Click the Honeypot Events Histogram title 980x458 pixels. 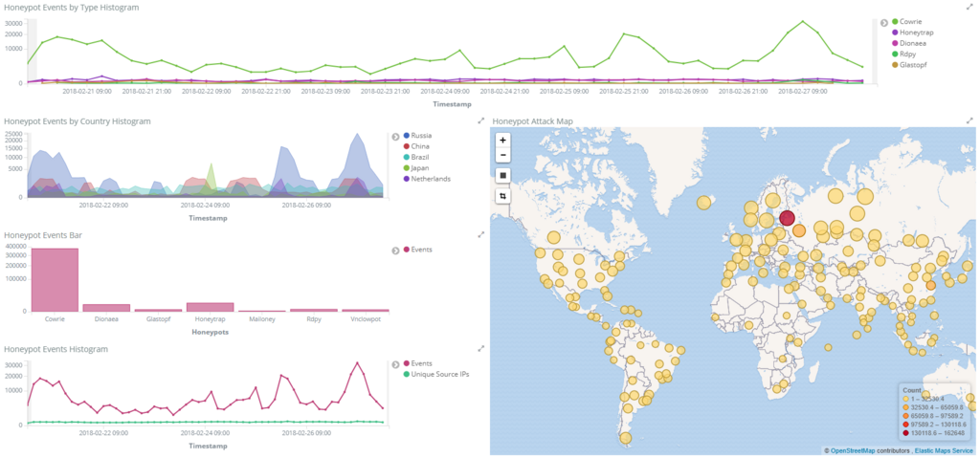tap(56, 349)
